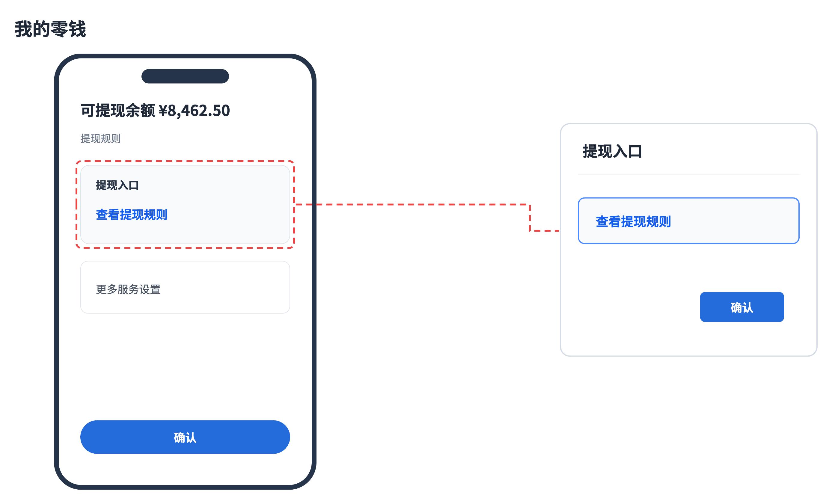Tap the gray 提现规则 label under balance

point(101,138)
